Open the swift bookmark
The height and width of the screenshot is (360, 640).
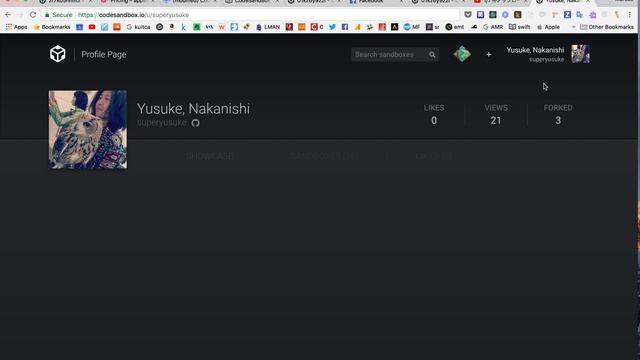point(519,27)
